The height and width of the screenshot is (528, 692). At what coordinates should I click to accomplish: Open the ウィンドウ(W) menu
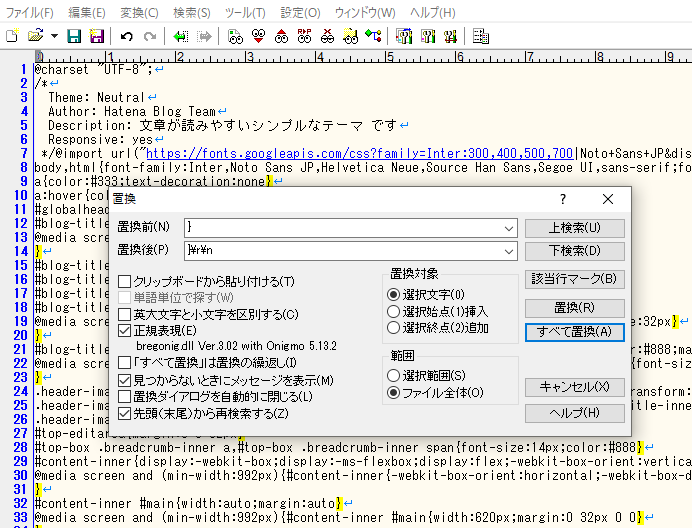coord(365,13)
